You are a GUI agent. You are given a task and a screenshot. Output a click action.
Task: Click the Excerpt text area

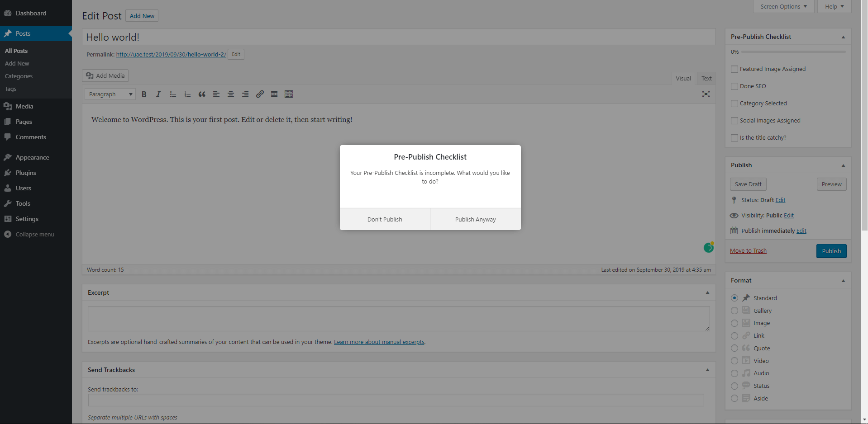point(399,319)
